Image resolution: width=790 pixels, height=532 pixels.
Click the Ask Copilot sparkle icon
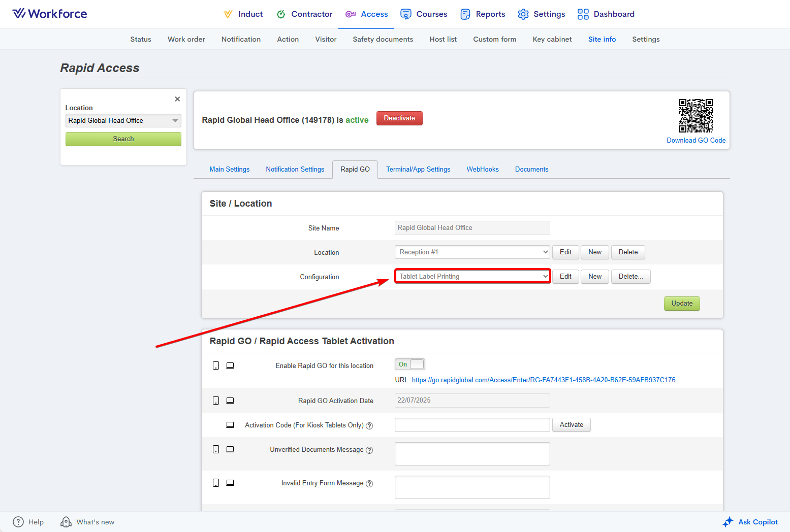(728, 522)
